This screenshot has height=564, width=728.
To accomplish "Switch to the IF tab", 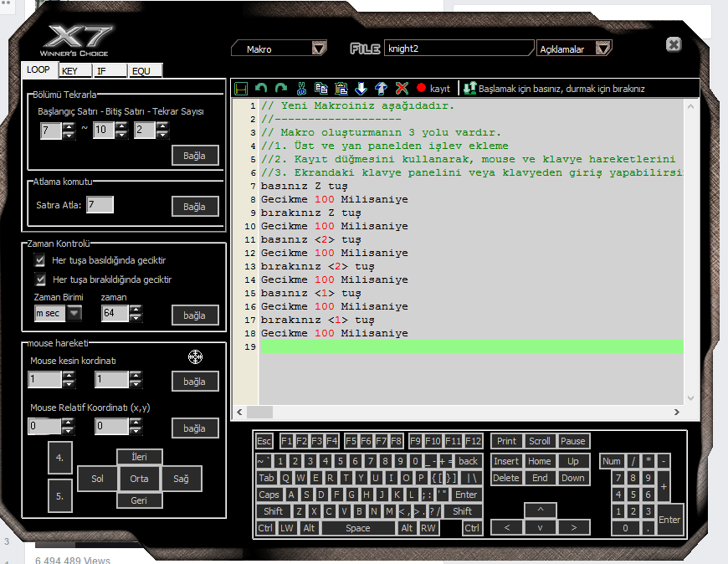I will [x=110, y=71].
